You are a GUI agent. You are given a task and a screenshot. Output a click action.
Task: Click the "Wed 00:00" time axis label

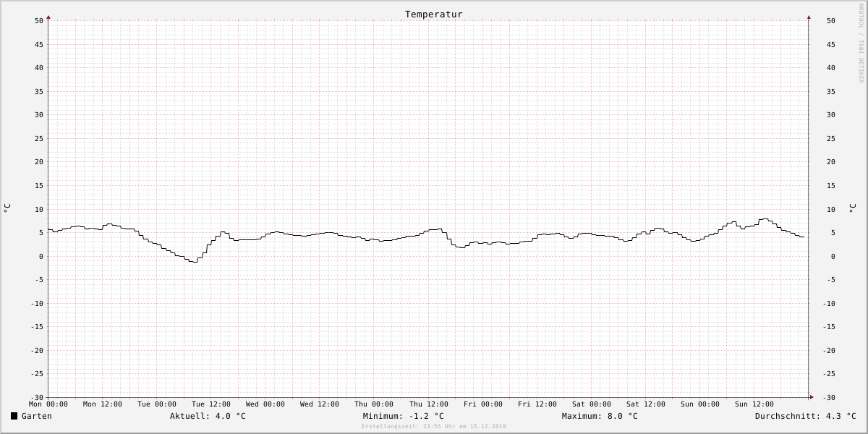tap(265, 404)
